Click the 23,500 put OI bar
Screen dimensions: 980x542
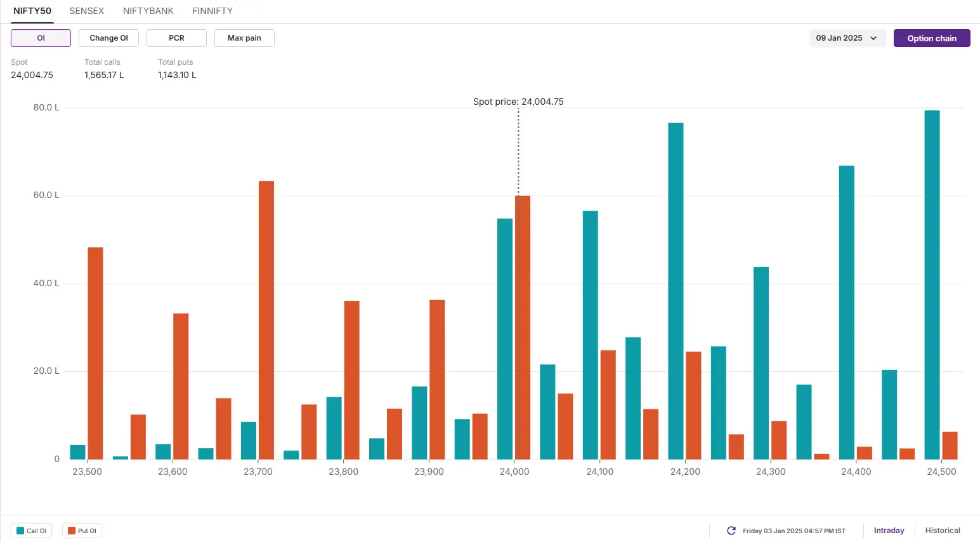95,354
